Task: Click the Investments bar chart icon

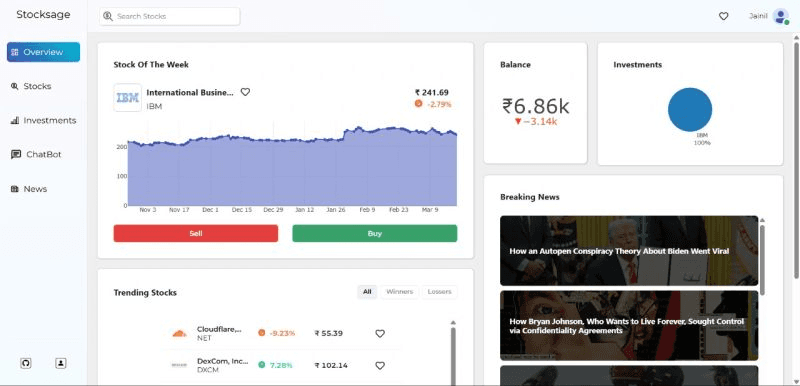Action: (15, 120)
